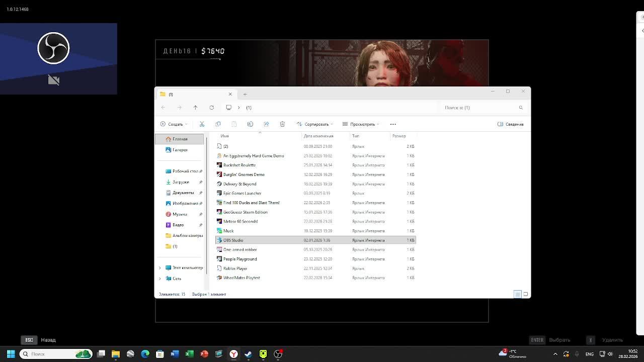Select the Meteor 60 Seconds! shortcut
Image resolution: width=644 pixels, height=362 pixels.
(315, 221)
